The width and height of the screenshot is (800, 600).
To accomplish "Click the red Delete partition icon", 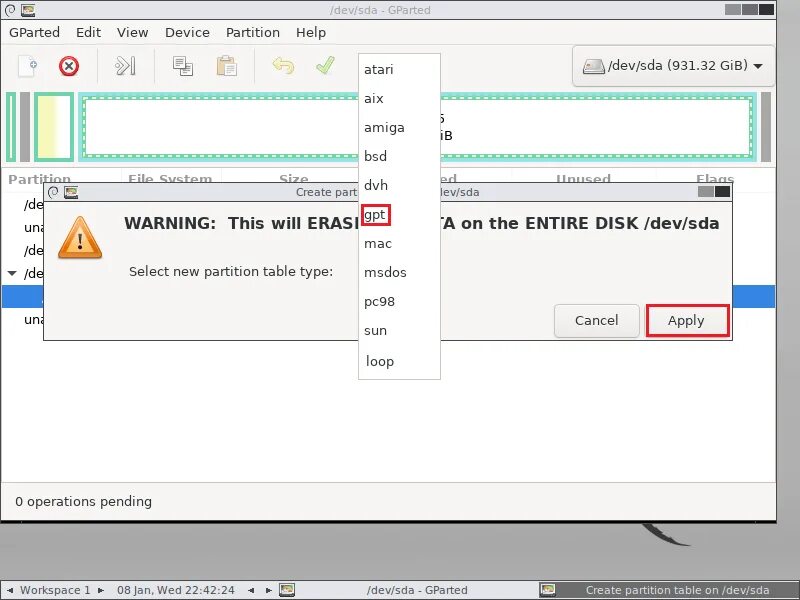I will [x=69, y=66].
